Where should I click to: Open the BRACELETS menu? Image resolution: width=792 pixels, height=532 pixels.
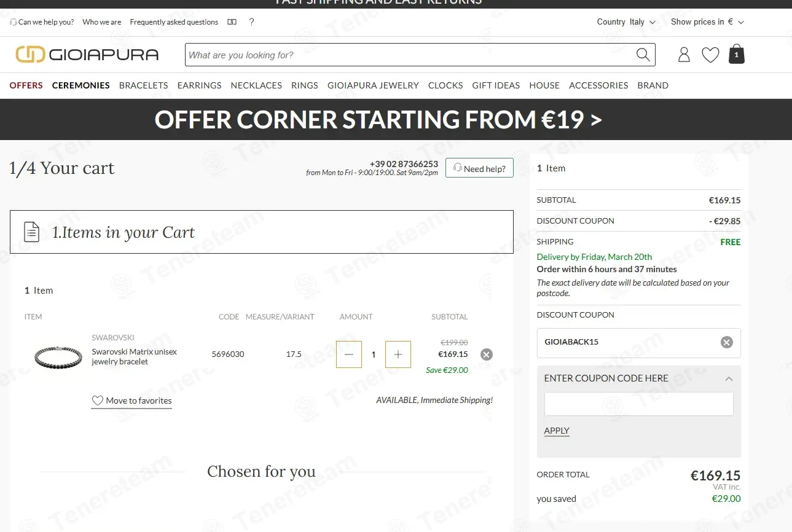(144, 85)
